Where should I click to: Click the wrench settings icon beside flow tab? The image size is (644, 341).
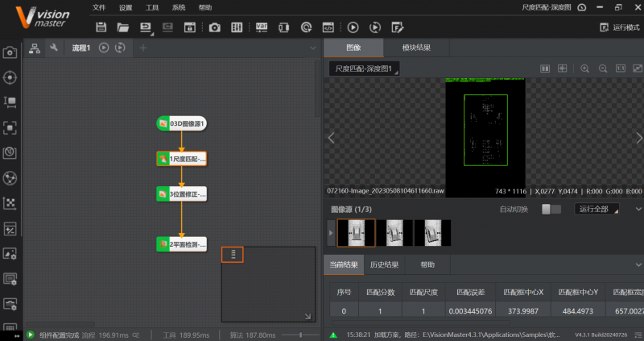(x=53, y=48)
